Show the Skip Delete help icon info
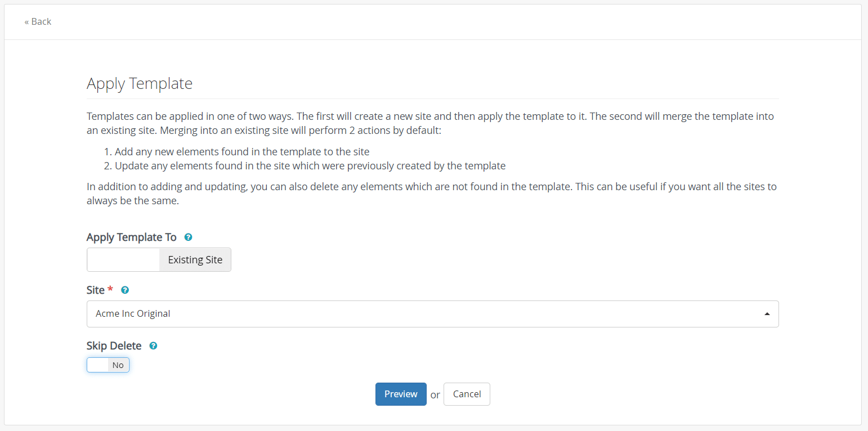This screenshot has height=431, width=868. (153, 346)
